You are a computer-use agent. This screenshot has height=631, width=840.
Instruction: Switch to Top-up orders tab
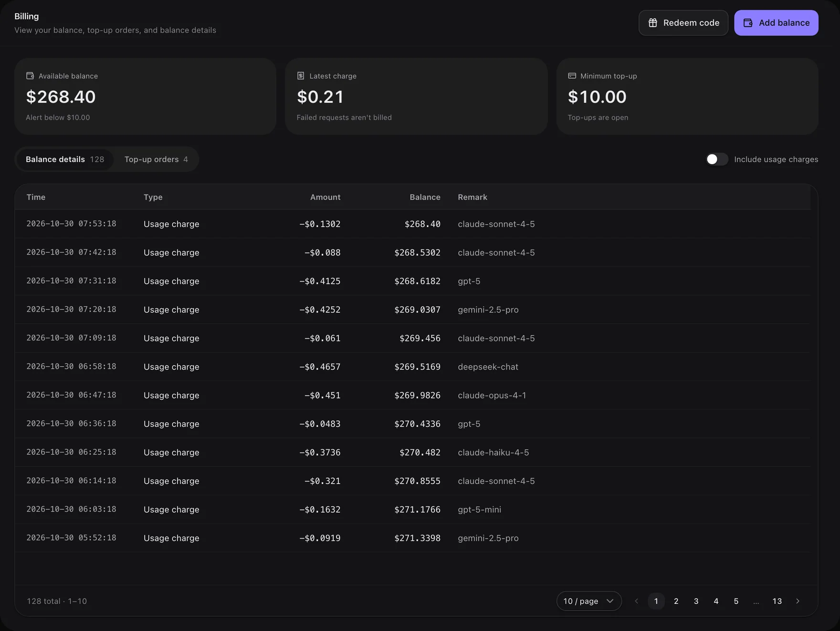pyautogui.click(x=156, y=159)
